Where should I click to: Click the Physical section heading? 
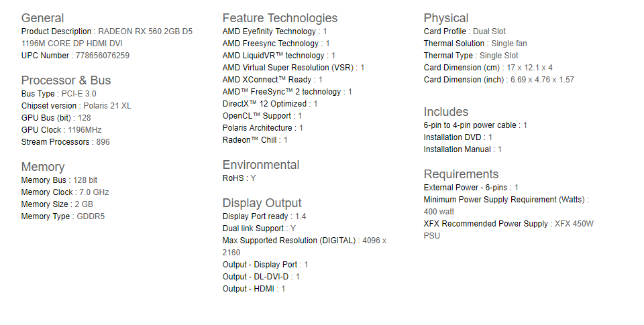pyautogui.click(x=446, y=18)
